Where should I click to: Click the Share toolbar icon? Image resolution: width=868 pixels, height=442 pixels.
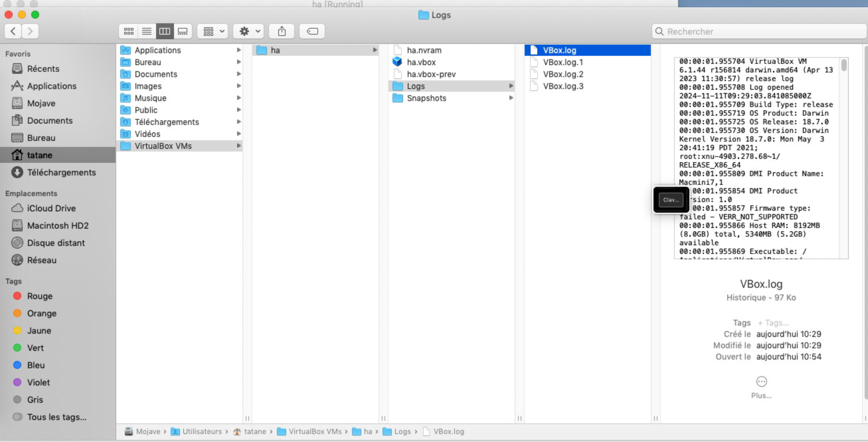coord(282,31)
